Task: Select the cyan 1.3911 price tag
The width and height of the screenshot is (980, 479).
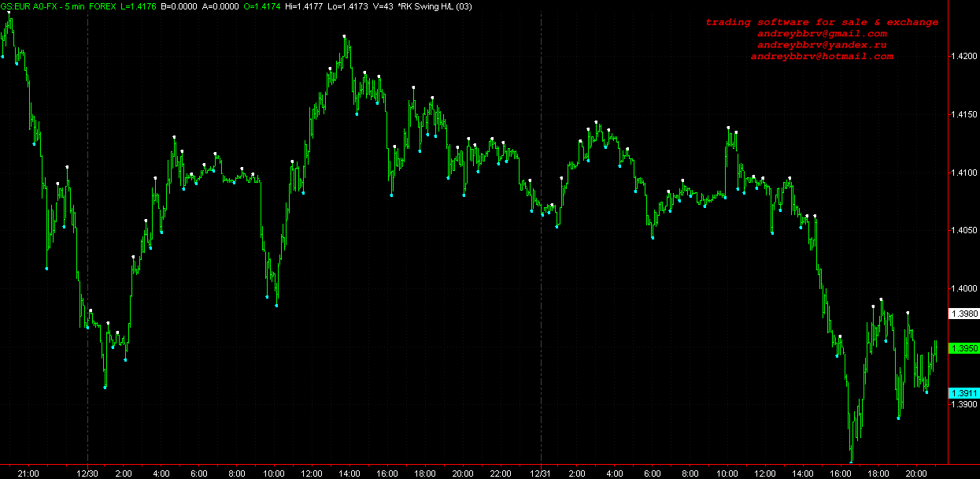Action: coord(964,393)
